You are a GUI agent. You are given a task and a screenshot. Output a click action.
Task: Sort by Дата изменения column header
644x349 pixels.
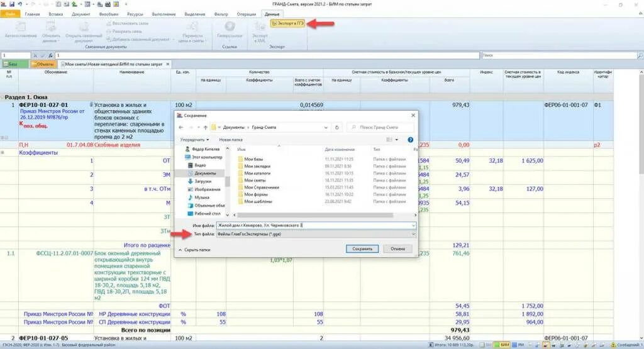[339, 150]
